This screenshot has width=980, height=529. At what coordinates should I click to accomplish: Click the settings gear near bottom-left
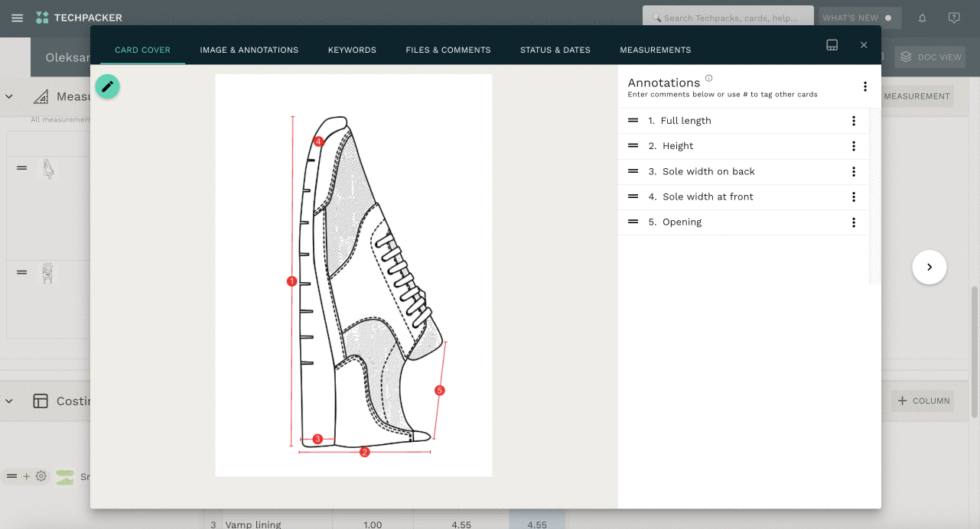(x=41, y=476)
